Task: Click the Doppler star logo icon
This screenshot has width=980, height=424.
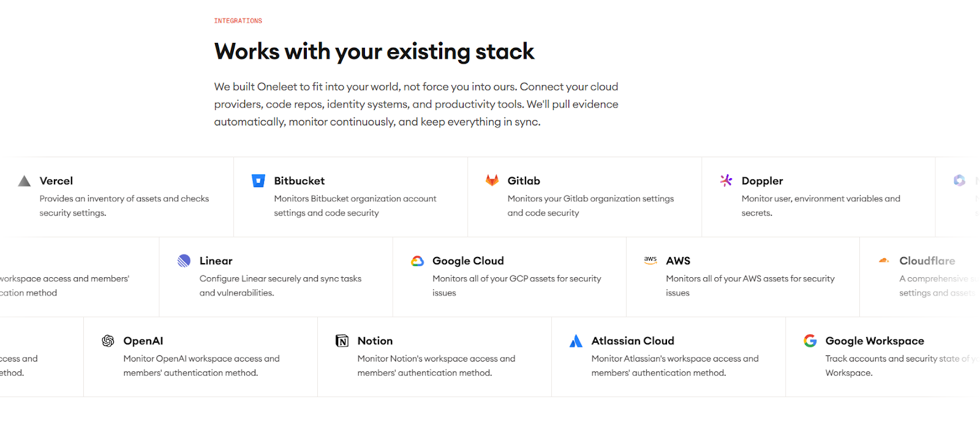Action: (x=726, y=180)
